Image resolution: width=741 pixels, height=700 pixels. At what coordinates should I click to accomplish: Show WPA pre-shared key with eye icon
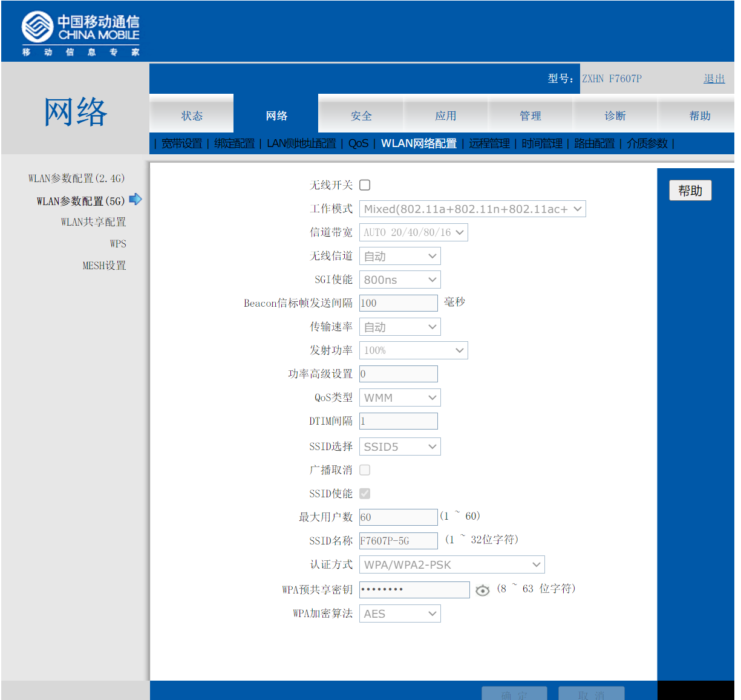click(482, 590)
